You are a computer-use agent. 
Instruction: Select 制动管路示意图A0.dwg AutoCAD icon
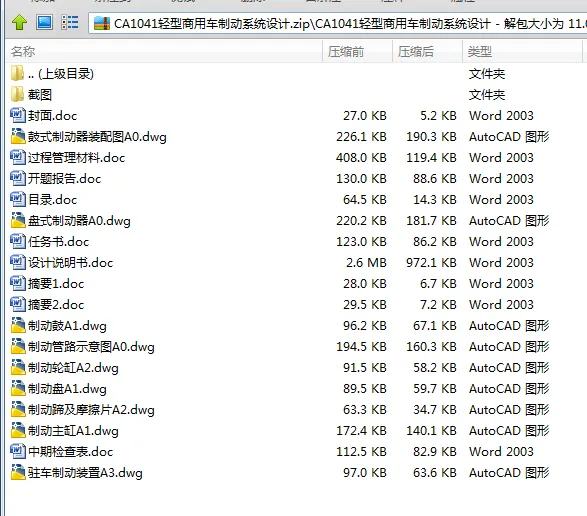(17, 346)
